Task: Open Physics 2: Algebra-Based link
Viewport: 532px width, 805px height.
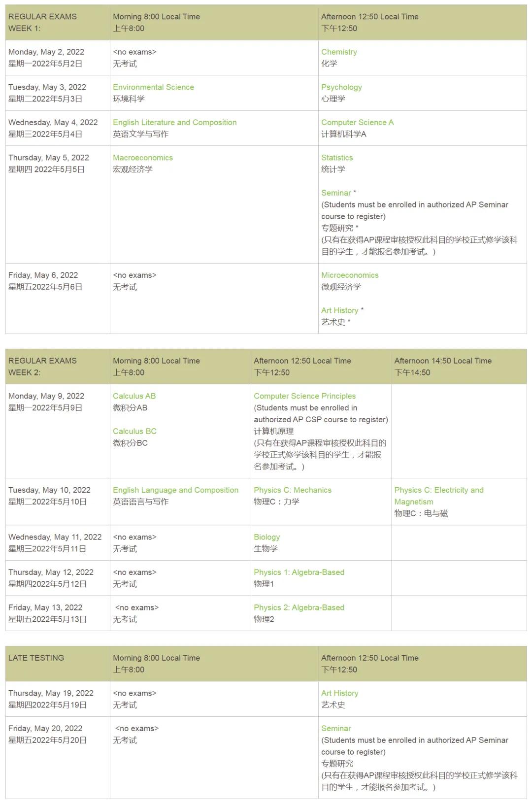Action: pyautogui.click(x=299, y=607)
